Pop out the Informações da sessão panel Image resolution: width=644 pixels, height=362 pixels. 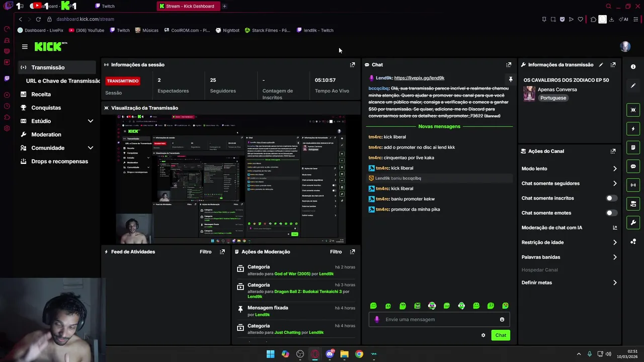(x=352, y=65)
